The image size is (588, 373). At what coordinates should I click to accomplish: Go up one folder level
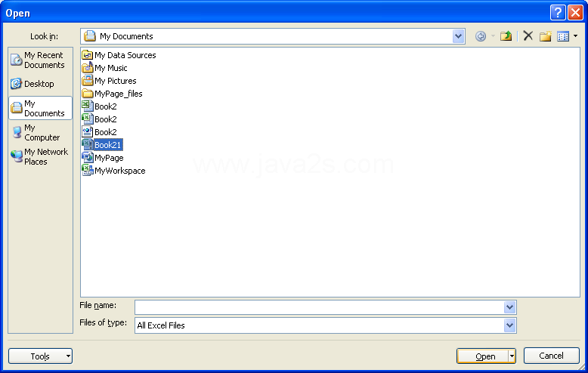click(506, 36)
